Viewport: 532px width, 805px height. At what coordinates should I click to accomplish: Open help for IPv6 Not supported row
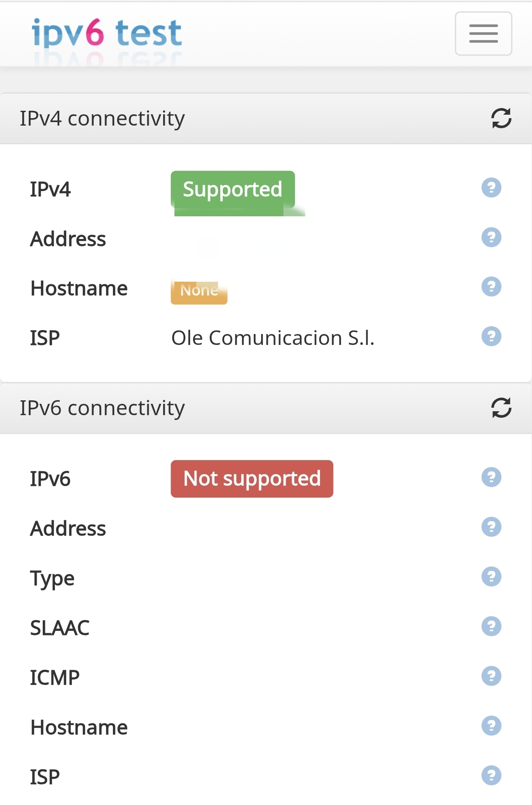pos(491,478)
